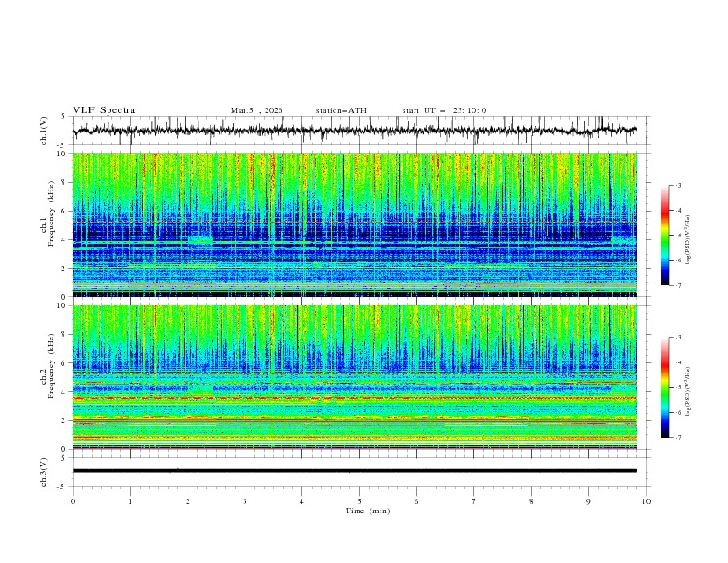Click the "-7" label on ch.1 color scale
This screenshot has height=563, width=728.
[677, 285]
